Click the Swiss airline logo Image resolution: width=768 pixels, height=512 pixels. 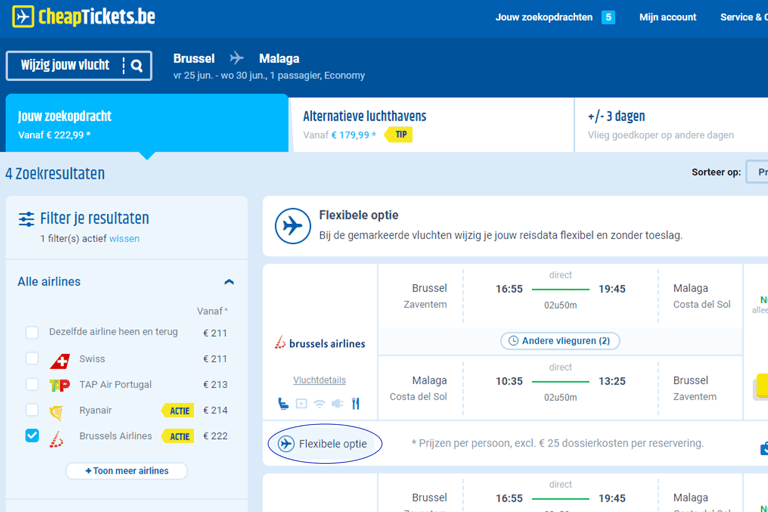(60, 361)
